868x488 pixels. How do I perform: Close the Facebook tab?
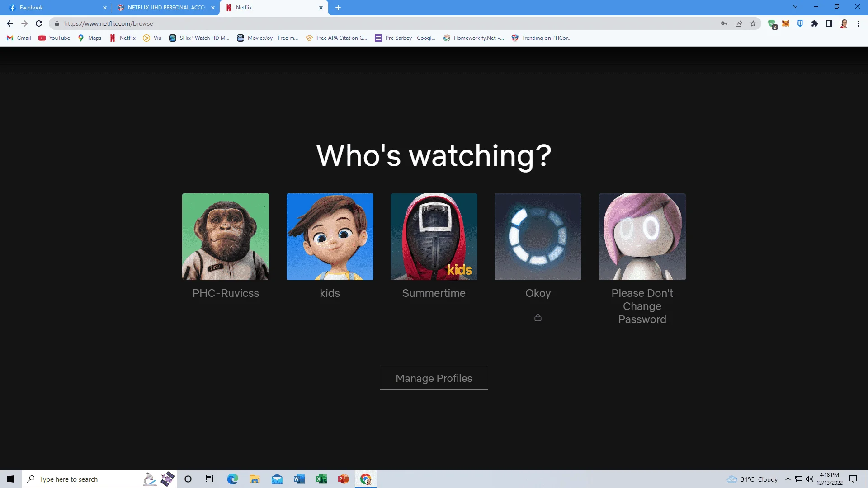(105, 8)
